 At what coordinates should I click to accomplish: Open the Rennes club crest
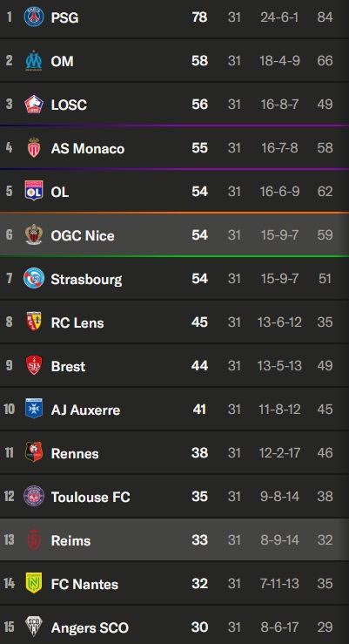pyautogui.click(x=34, y=452)
